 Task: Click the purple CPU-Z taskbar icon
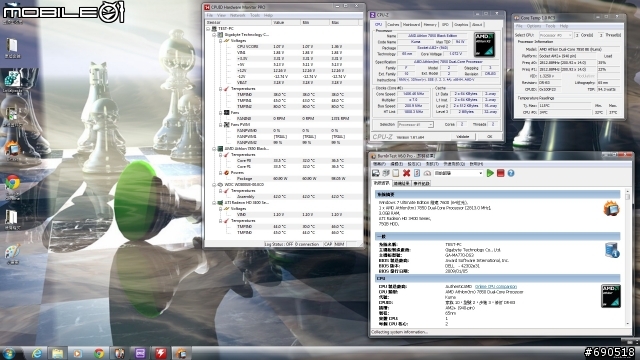pyautogui.click(x=140, y=353)
